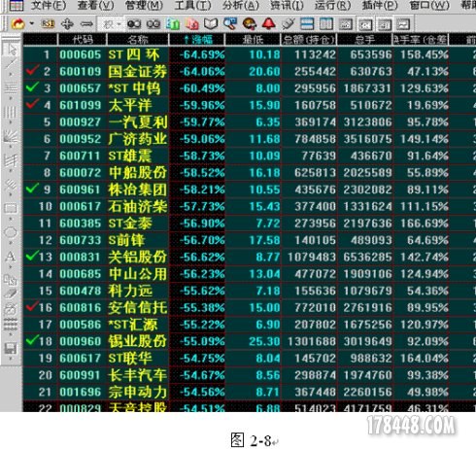Screen dimensions: 476x449
Task: Pick the eraser tool in sidebar
Action: (x=10, y=294)
